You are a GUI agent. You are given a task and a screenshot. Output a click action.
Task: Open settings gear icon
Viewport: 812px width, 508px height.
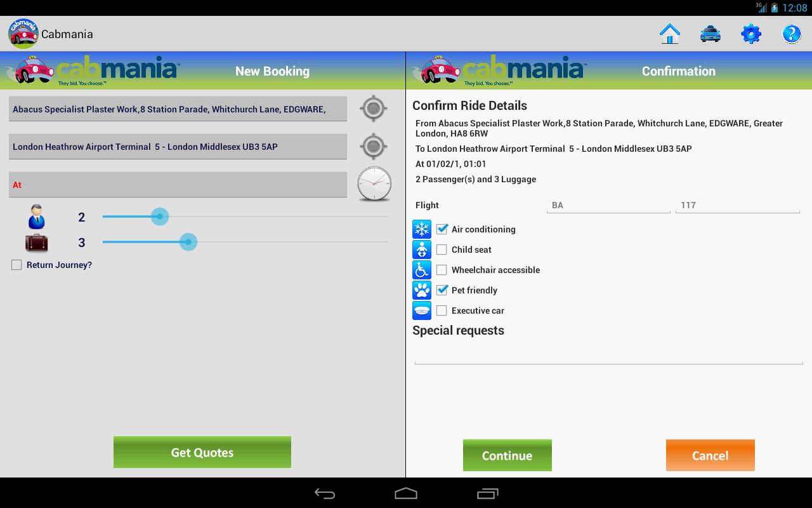(750, 34)
